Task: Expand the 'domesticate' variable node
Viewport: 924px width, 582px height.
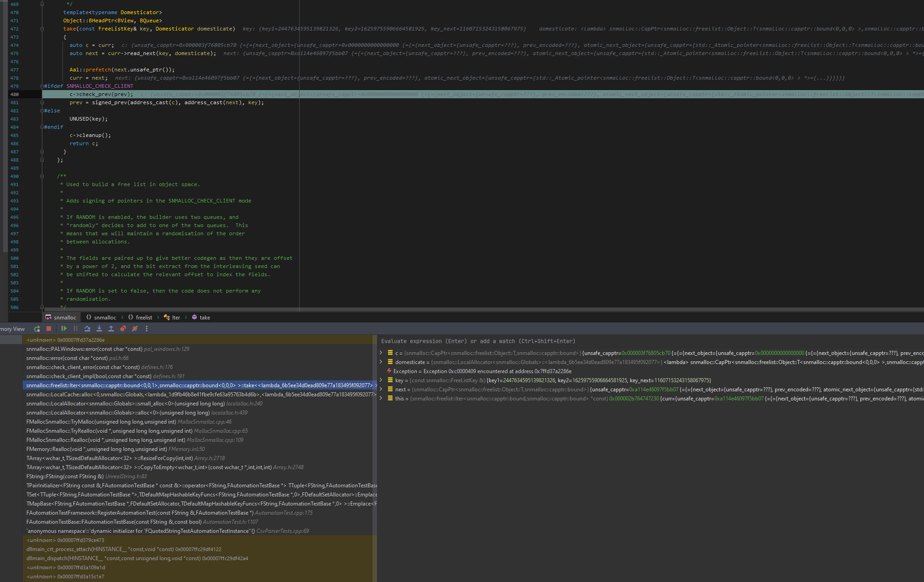Action: (x=381, y=362)
